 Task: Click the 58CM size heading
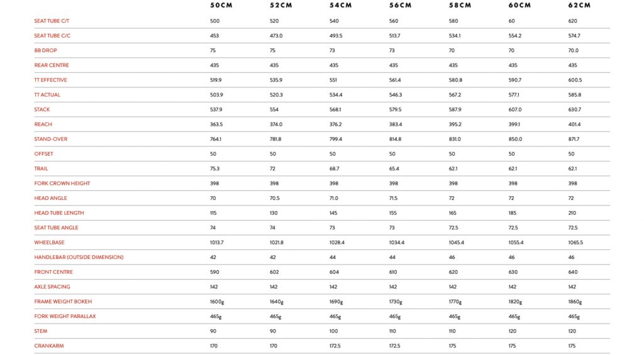point(460,6)
